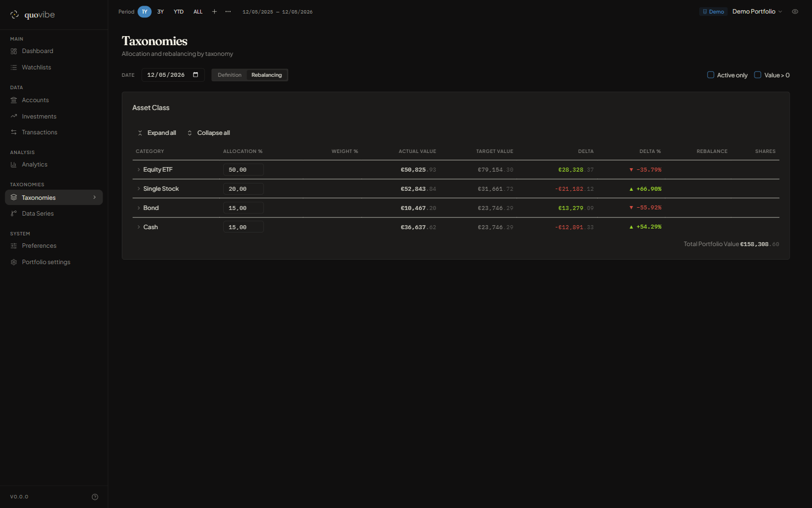Click the WEIGHT % column header
Screen dimensions: 812x508
(x=345, y=151)
